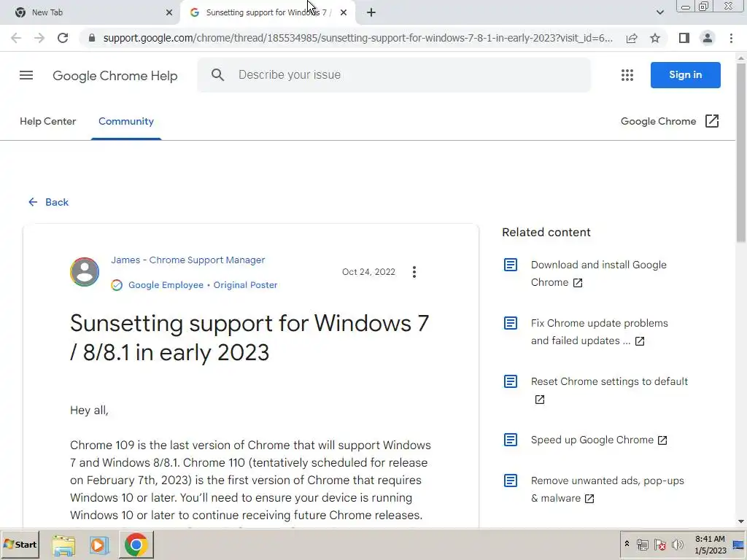Switch to the New Tab tab
The height and width of the screenshot is (560, 747).
pyautogui.click(x=90, y=13)
